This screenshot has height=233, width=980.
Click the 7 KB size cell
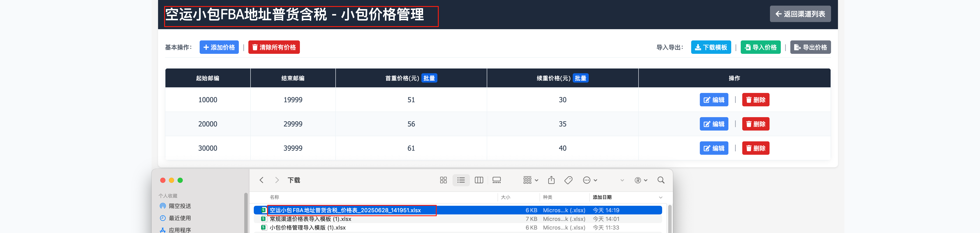pyautogui.click(x=532, y=219)
